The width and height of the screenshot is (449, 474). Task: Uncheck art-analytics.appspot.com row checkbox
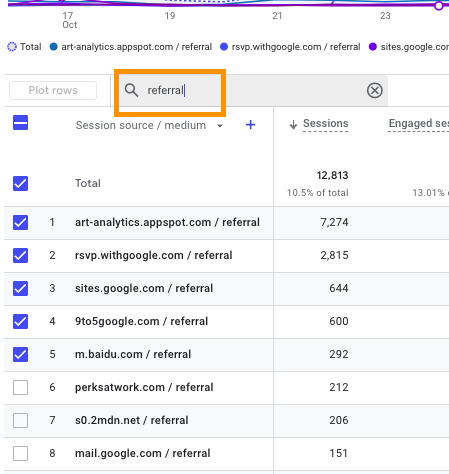point(20,222)
